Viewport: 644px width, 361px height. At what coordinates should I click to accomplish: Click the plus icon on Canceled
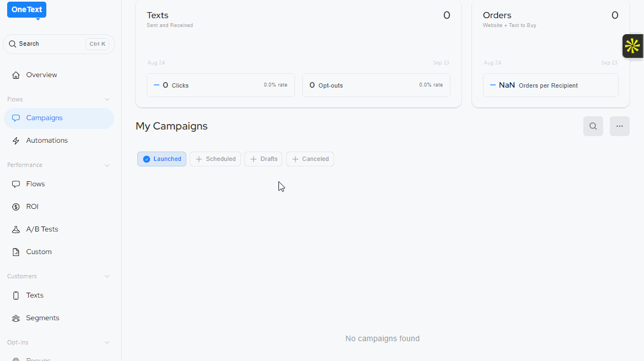[x=295, y=159]
